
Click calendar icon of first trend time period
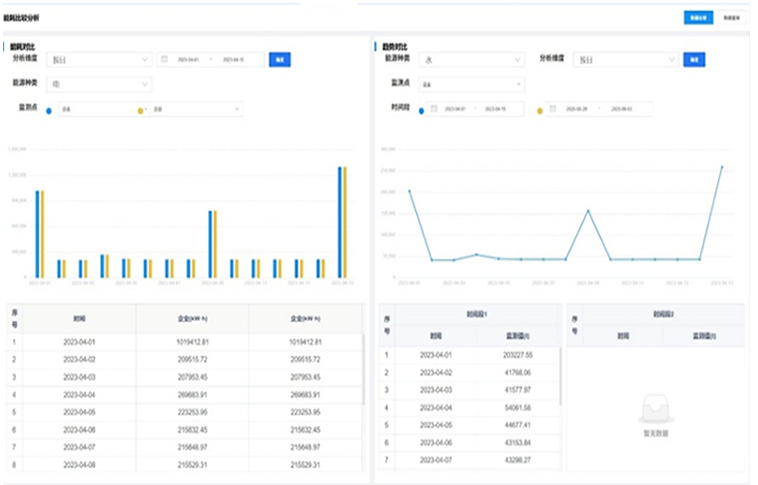pyautogui.click(x=432, y=108)
